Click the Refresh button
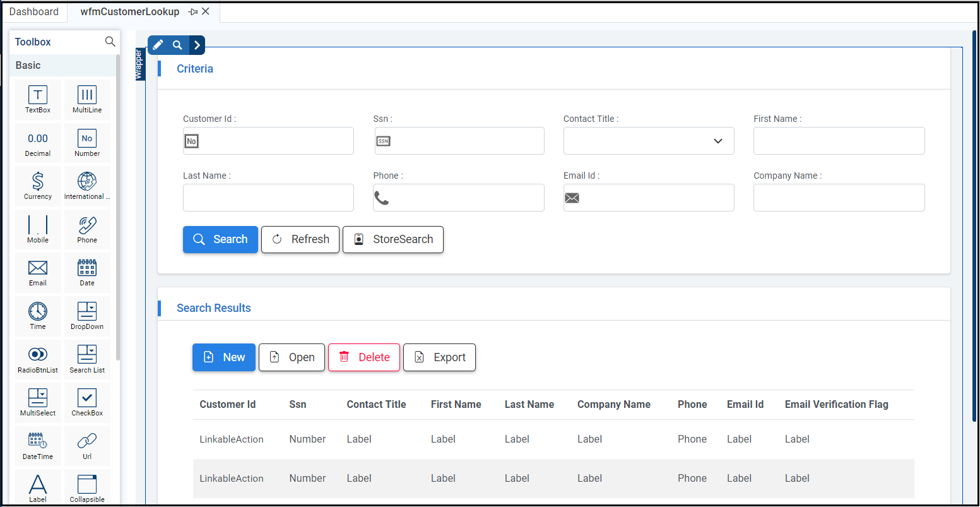Screen dimensions: 980x507 (x=300, y=239)
